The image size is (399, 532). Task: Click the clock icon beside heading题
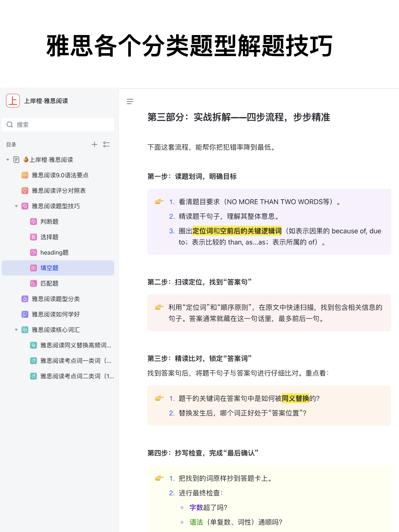pyautogui.click(x=34, y=253)
